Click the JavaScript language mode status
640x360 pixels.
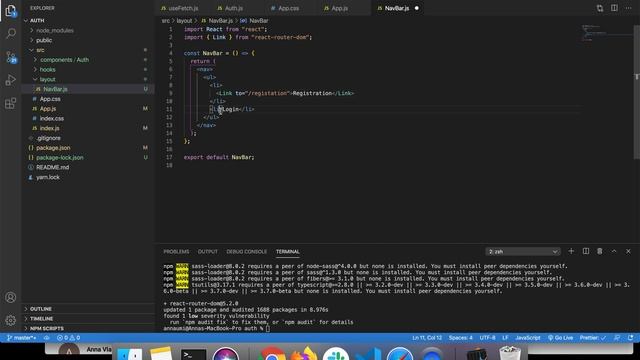[x=527, y=338]
